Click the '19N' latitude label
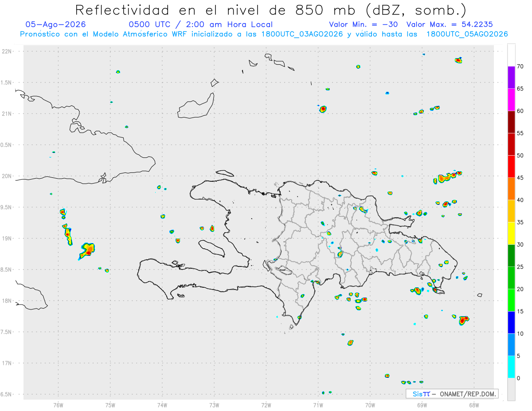 click(8, 238)
